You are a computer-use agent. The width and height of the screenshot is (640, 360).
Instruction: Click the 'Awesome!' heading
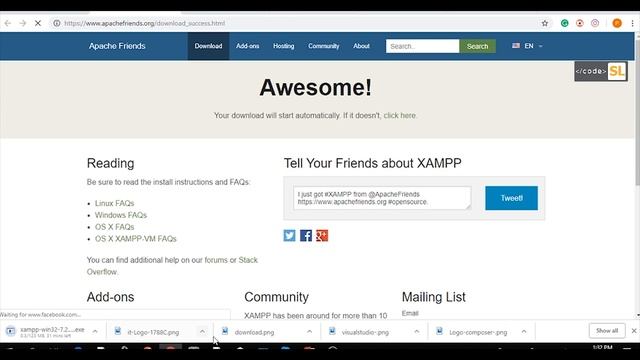[316, 87]
